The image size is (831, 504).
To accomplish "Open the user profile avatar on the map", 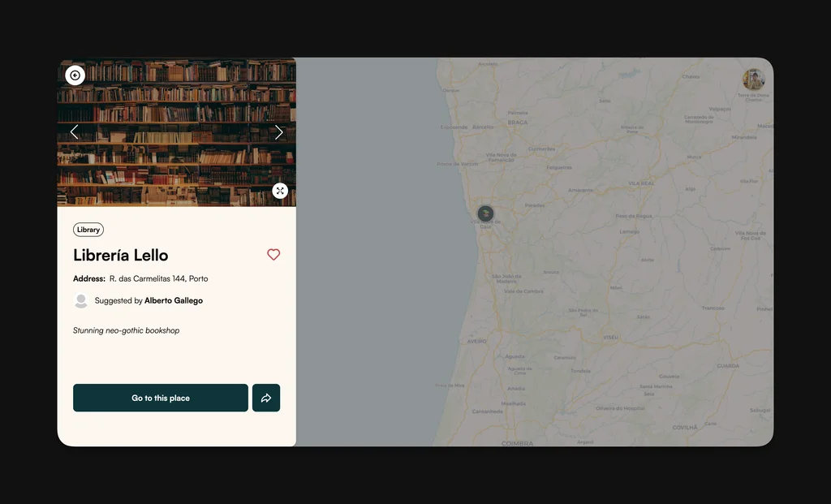I will point(754,80).
